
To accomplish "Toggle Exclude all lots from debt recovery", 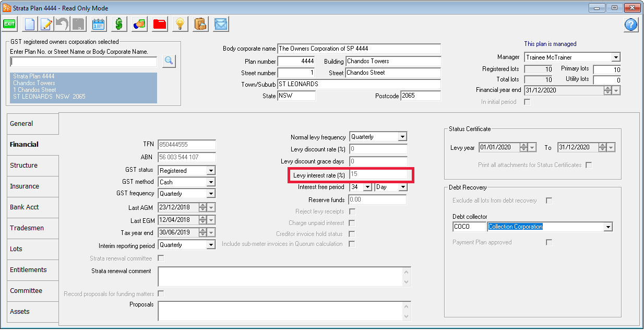I will point(548,201).
